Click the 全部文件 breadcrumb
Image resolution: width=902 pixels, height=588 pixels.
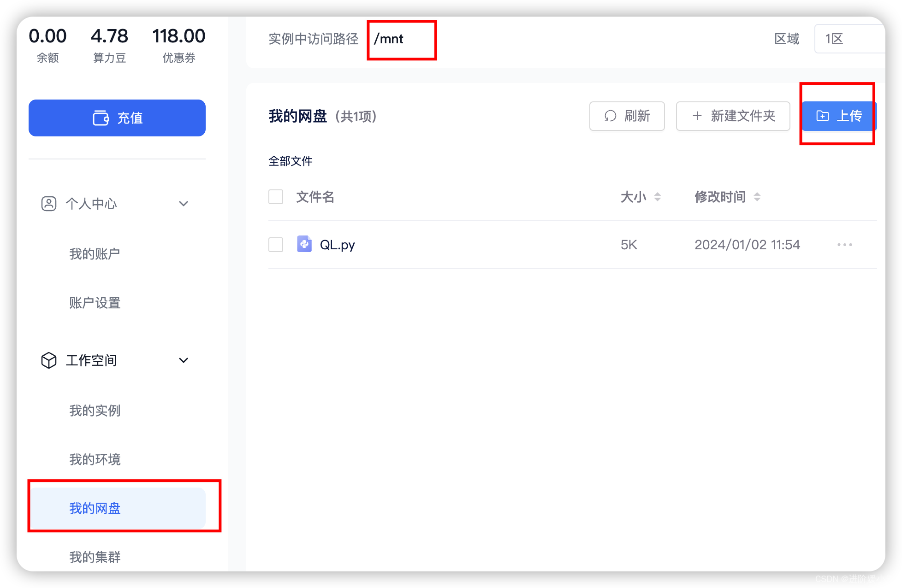291,161
